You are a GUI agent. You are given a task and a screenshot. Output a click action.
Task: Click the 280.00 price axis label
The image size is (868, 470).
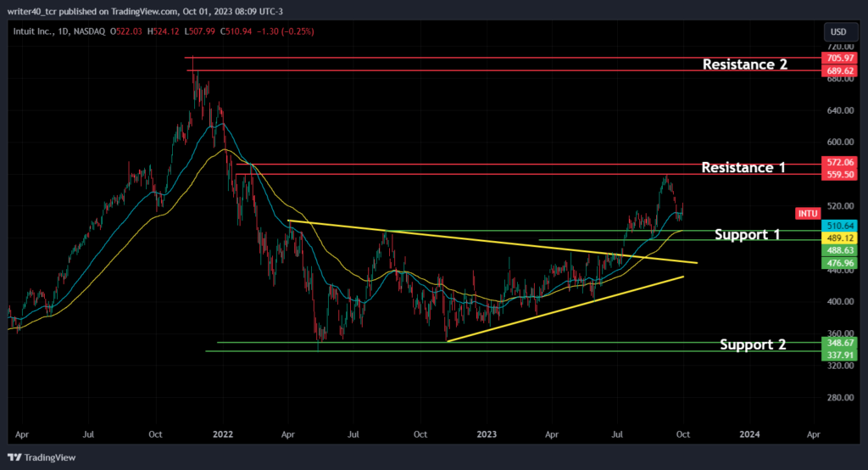click(840, 398)
